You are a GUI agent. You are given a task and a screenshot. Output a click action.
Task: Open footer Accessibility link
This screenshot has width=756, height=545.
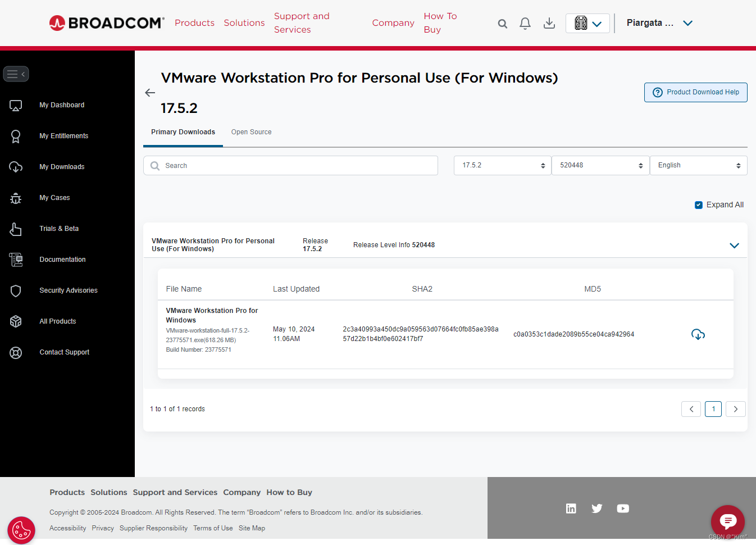[68, 528]
